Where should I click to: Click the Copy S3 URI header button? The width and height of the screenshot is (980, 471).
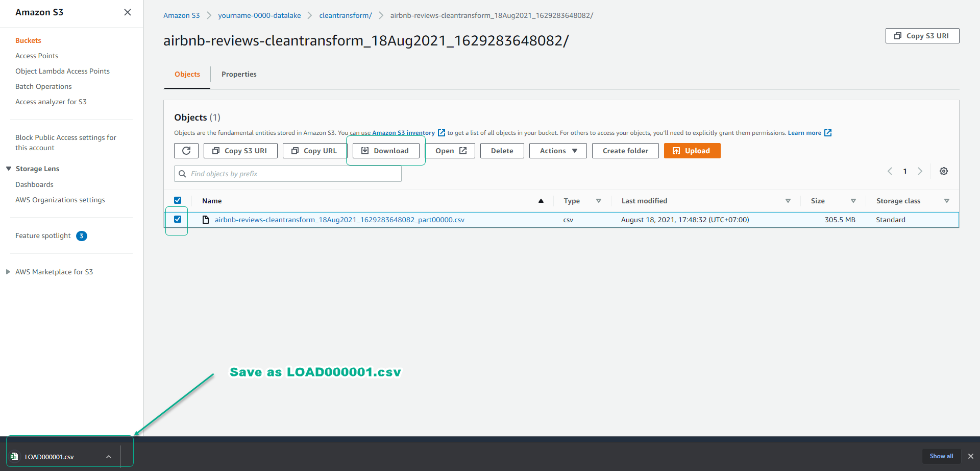pyautogui.click(x=922, y=36)
